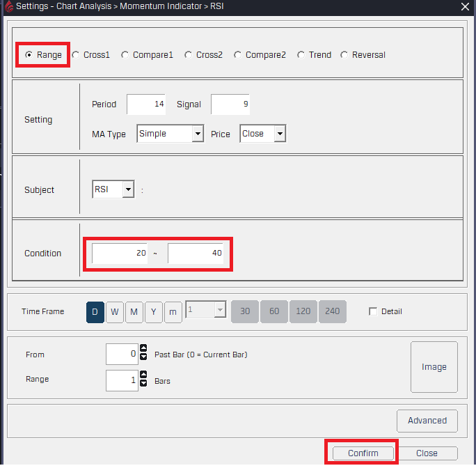476x475 pixels.
Task: Select the Yearly (Y) time frame button
Action: click(153, 312)
